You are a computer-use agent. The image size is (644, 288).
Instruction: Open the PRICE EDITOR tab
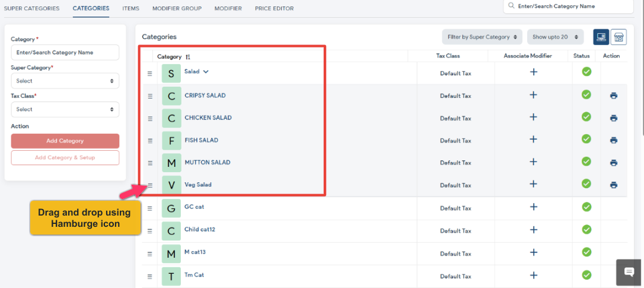click(275, 8)
